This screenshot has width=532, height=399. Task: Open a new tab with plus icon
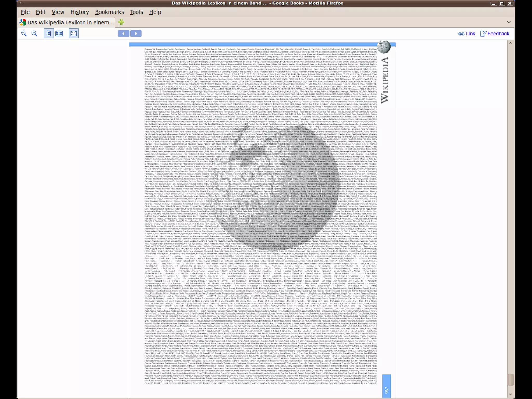pyautogui.click(x=121, y=22)
